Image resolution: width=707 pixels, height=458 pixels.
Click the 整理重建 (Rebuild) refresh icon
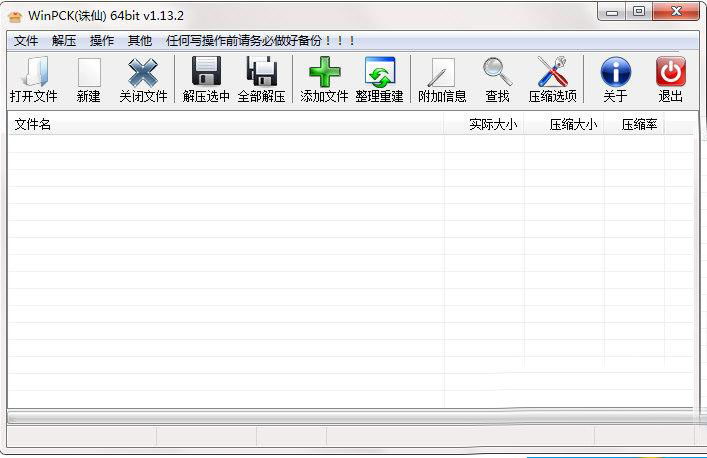[x=380, y=72]
